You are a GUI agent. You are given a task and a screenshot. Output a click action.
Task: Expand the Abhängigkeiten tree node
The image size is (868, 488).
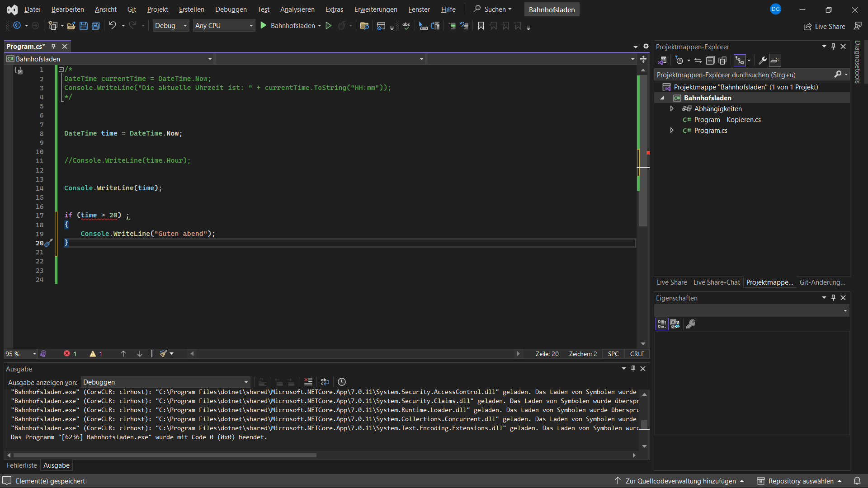click(x=672, y=108)
